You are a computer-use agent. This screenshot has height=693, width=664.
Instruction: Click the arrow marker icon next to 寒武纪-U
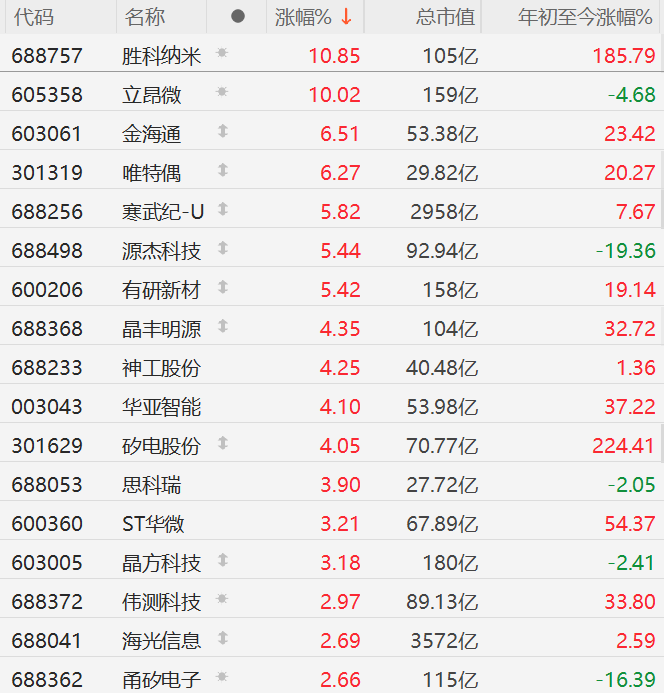click(x=222, y=209)
